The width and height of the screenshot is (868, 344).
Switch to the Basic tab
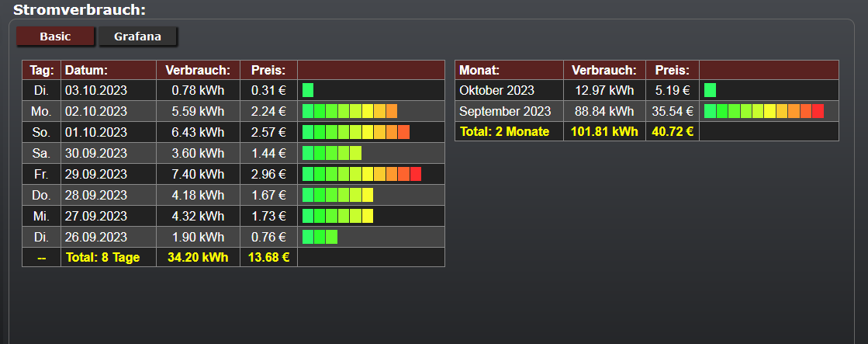(55, 36)
